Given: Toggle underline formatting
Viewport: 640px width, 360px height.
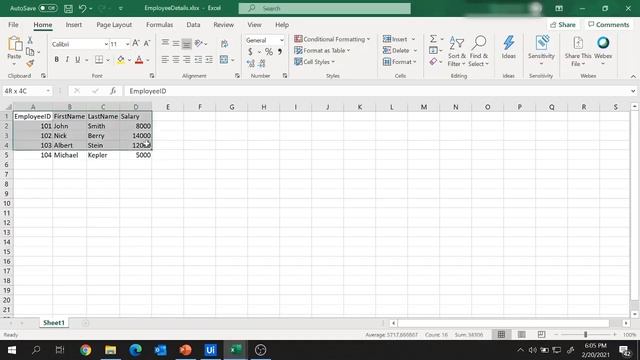Looking at the screenshot, I should pos(77,60).
